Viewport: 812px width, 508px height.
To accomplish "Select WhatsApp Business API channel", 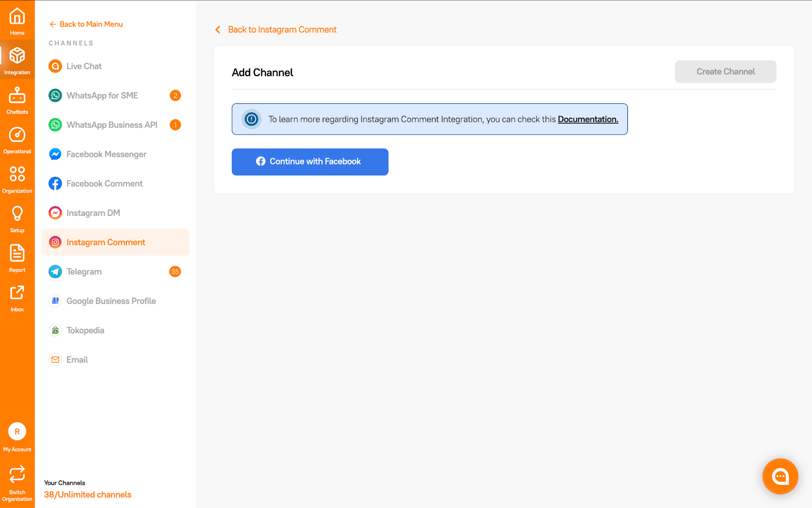I will click(112, 125).
